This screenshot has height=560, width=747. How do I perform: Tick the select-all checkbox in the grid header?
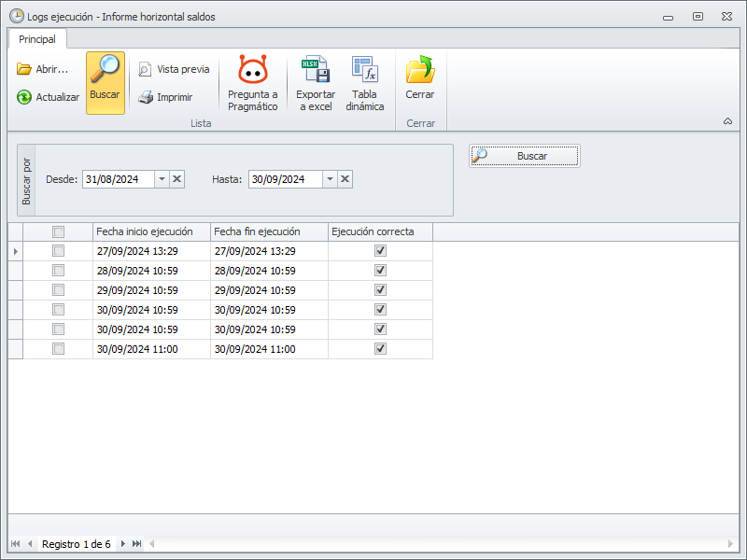(58, 231)
